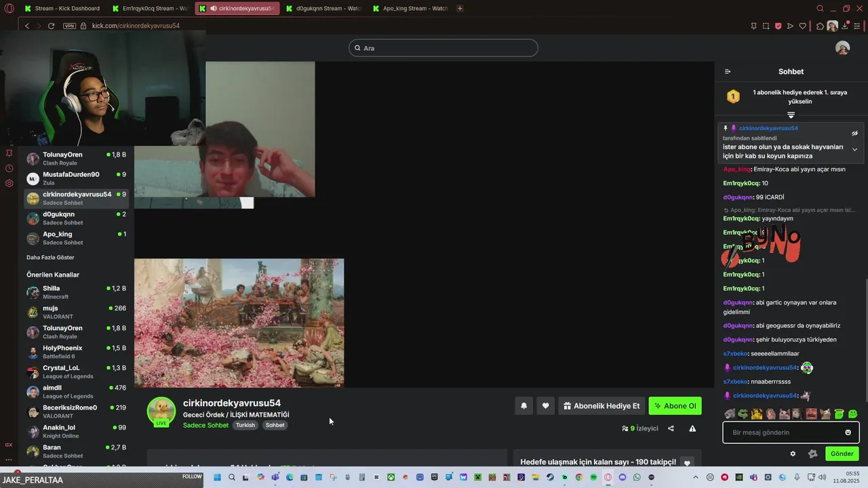Open the emoji picker in the message box

tap(848, 432)
